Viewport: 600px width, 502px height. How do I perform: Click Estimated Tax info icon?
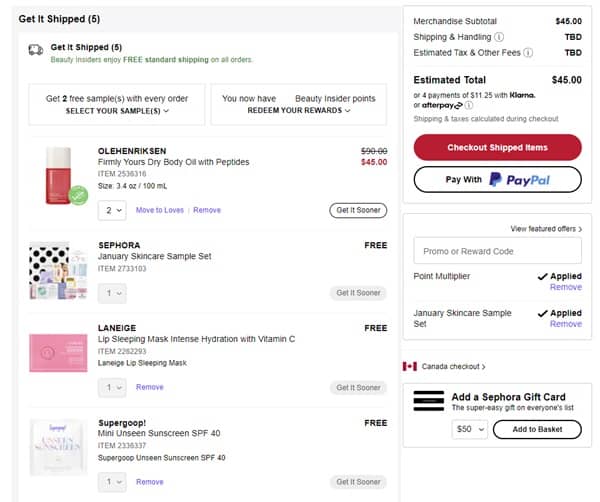tap(528, 53)
